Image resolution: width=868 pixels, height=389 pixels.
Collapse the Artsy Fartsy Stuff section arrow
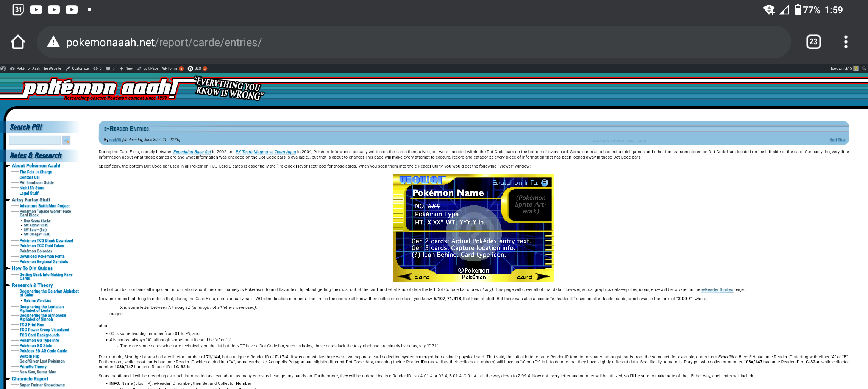(8, 200)
